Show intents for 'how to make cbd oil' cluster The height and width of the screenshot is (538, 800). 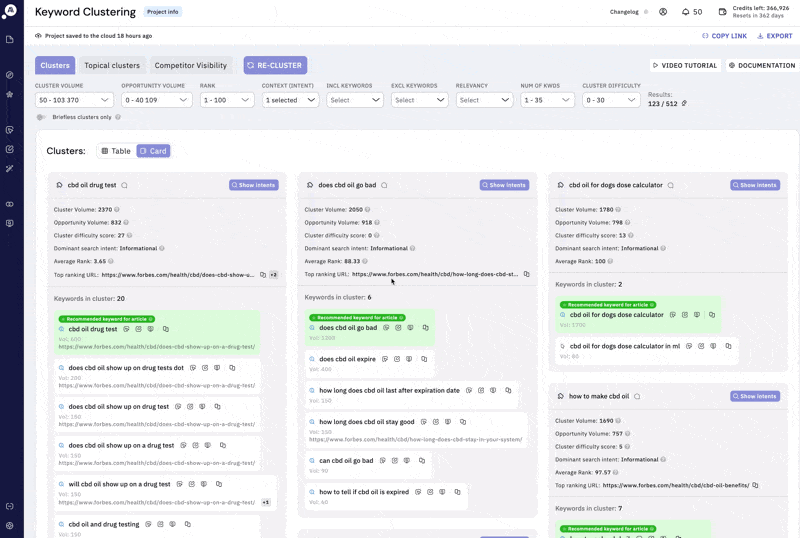(x=755, y=396)
